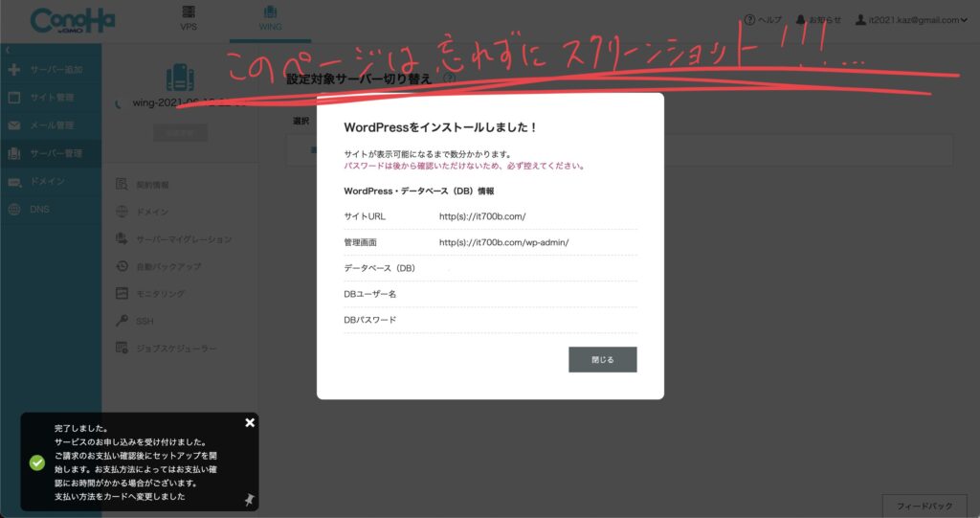Click the site URL http(s)://it700b.com/

tap(482, 216)
